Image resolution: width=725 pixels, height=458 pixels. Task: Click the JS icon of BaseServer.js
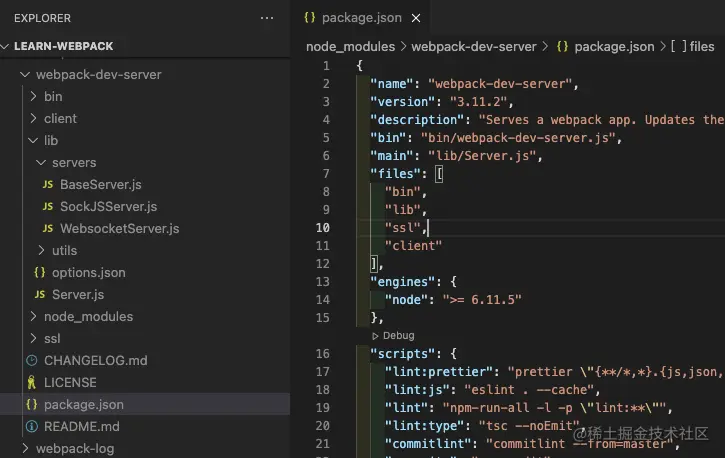tap(48, 184)
